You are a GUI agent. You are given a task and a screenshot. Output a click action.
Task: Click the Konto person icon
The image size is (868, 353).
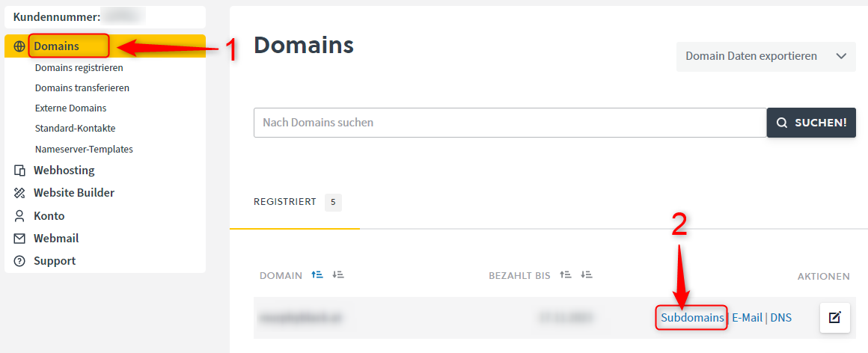coord(19,216)
